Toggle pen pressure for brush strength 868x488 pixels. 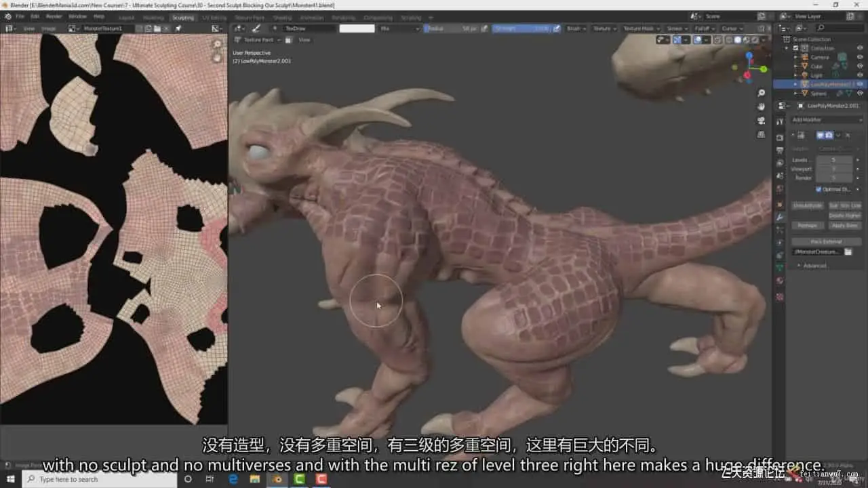(x=557, y=28)
